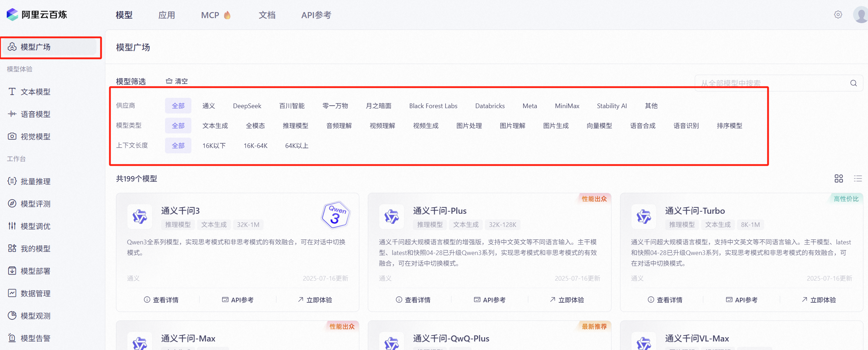Filter supplier by 月之暗面
Screen dimensions: 868x350
(379, 106)
